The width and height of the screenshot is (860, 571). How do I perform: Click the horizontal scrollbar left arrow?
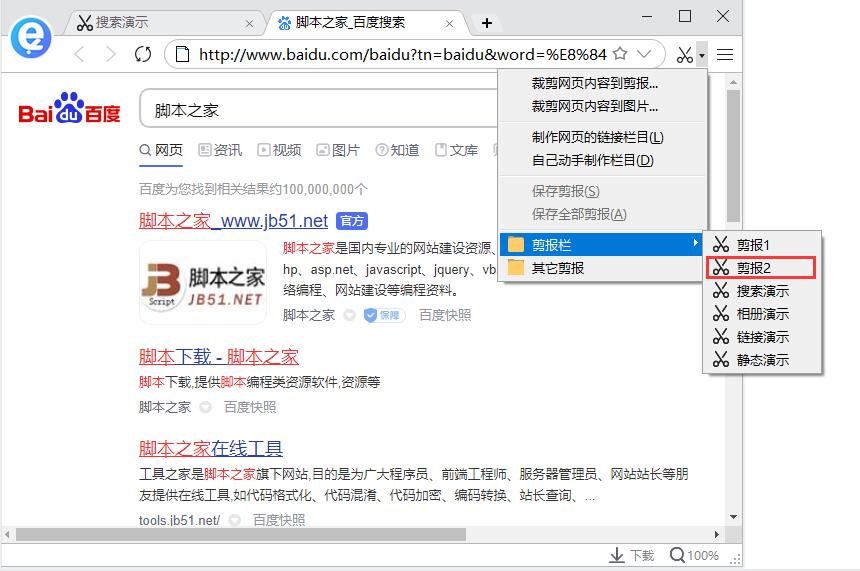[7, 534]
